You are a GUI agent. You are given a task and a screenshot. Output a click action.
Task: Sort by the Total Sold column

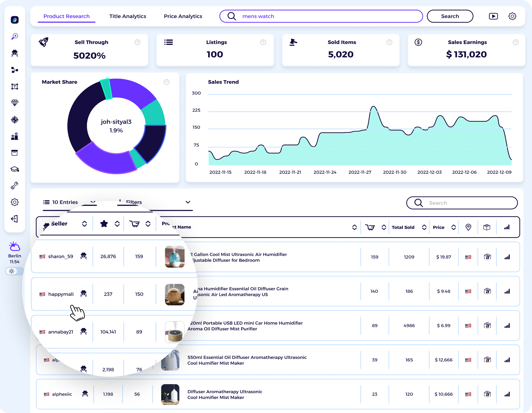(x=424, y=227)
